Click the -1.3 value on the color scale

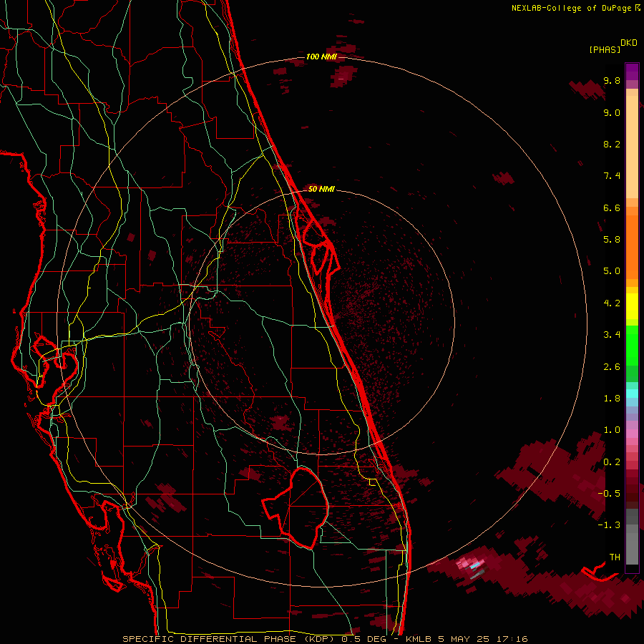coord(609,525)
